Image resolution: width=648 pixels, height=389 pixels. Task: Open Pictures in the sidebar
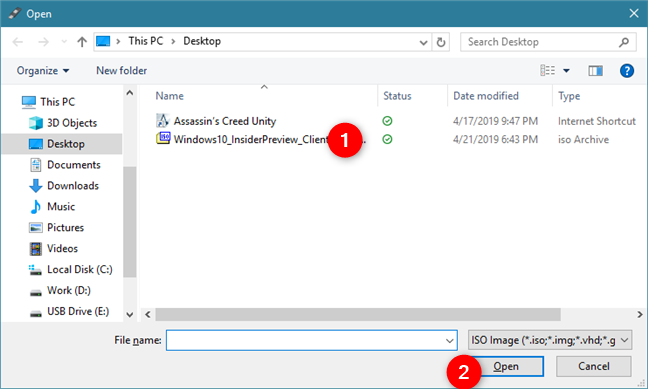[56, 227]
